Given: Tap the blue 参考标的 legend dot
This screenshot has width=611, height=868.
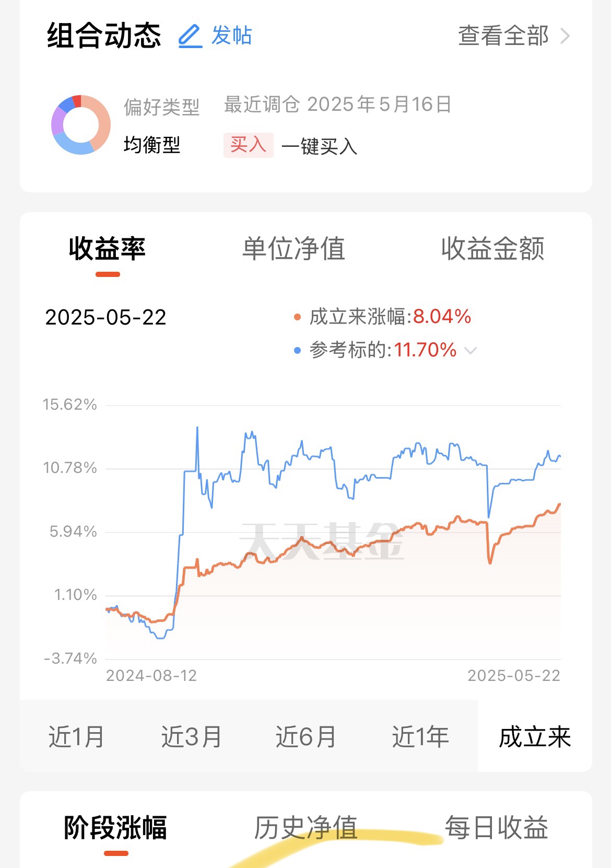Looking at the screenshot, I should point(297,351).
